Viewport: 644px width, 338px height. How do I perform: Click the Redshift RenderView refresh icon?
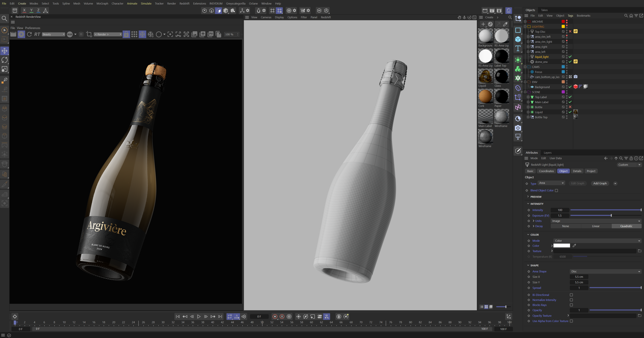point(29,34)
